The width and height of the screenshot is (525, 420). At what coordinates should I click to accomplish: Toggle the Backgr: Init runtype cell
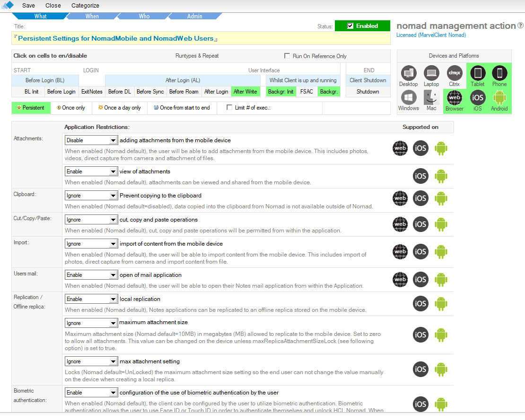click(x=281, y=92)
